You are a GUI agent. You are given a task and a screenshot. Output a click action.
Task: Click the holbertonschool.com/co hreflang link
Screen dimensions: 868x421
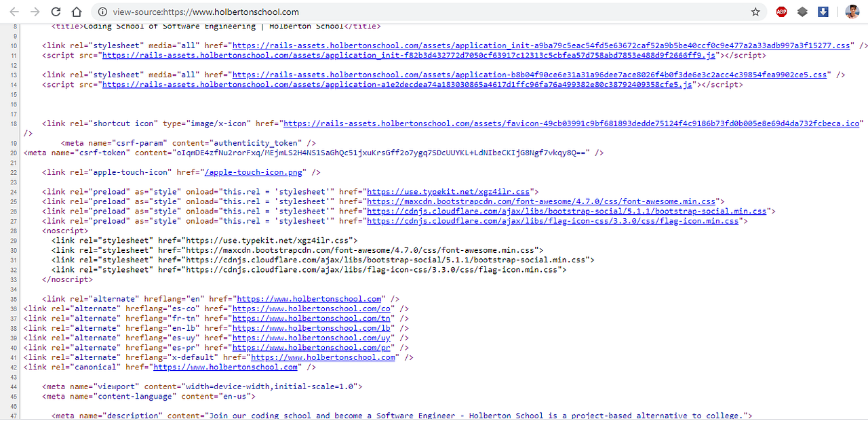[312, 308]
